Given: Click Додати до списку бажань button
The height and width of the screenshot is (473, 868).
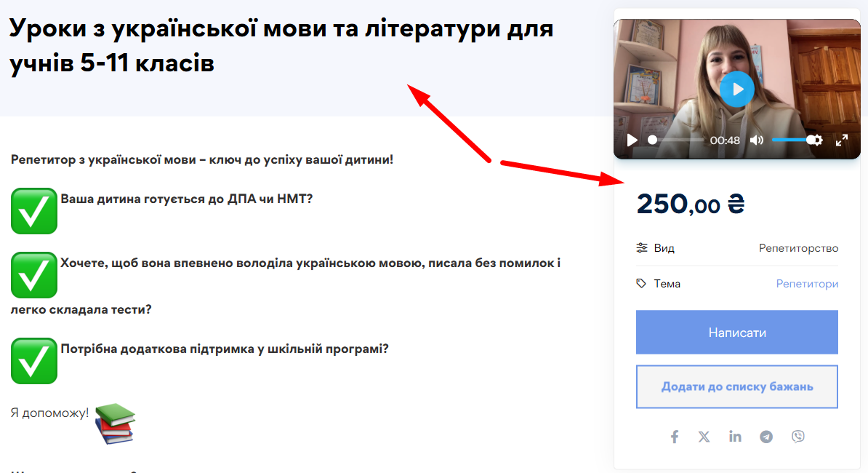Looking at the screenshot, I should [x=736, y=386].
